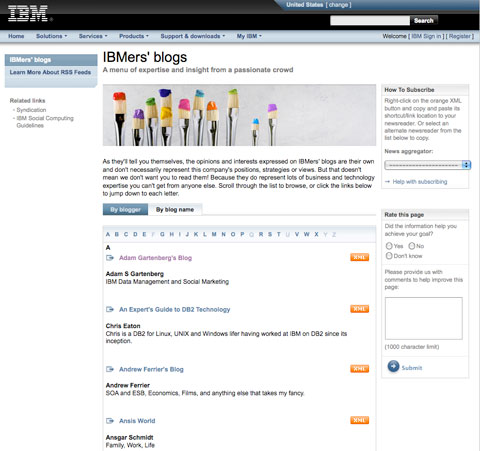Click link arrow icon beside Ansis World
This screenshot has height=451, width=480.
point(110,421)
